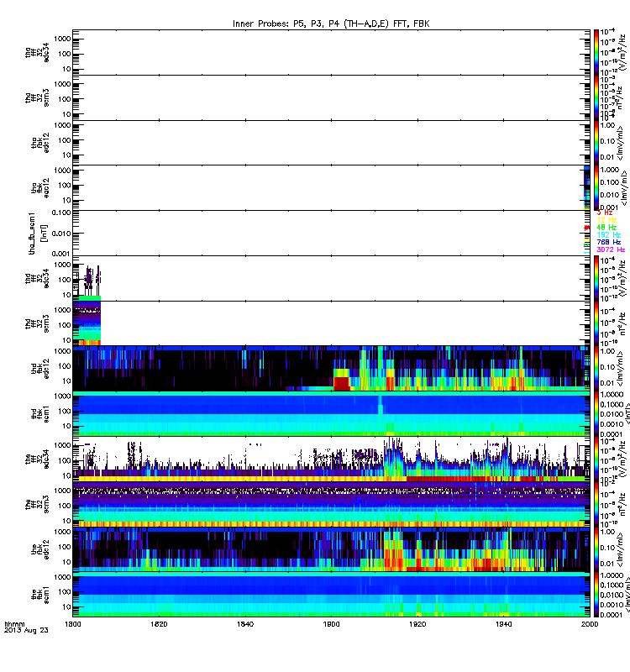Click the 0.100 tick on tha_fb_scm1 axis

(x=61, y=213)
